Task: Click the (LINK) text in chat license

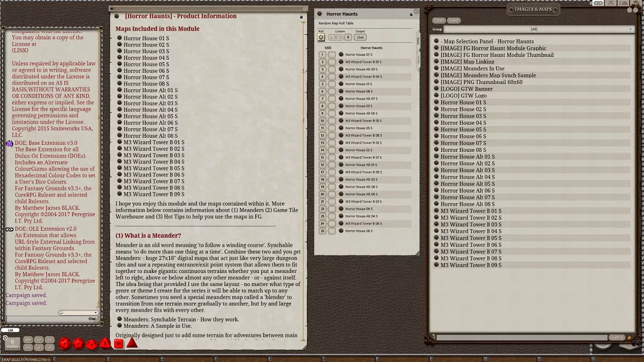Action: click(x=20, y=51)
